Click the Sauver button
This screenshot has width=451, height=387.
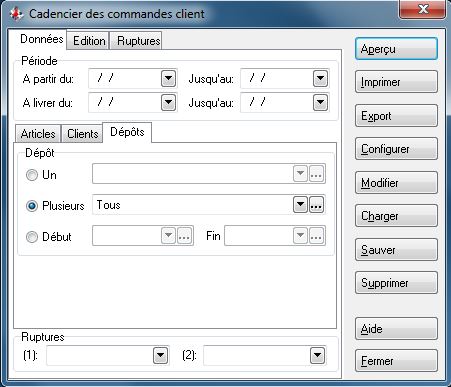[x=396, y=250]
